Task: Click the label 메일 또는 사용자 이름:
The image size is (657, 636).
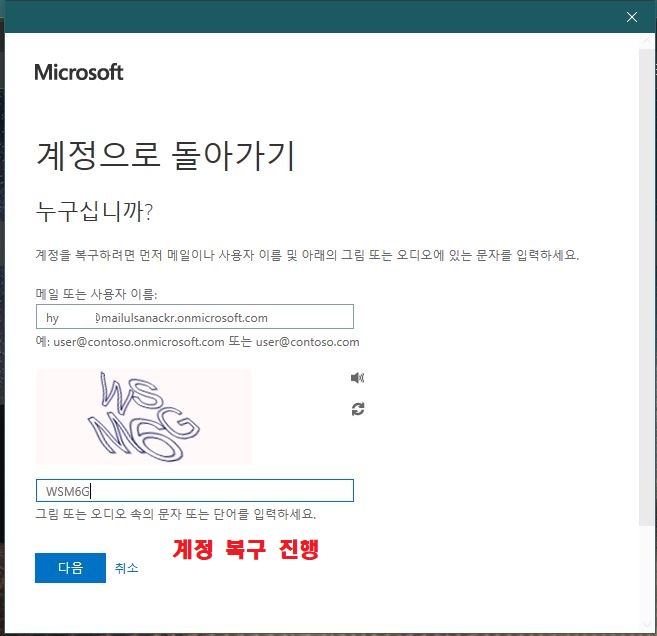Action: [x=96, y=294]
